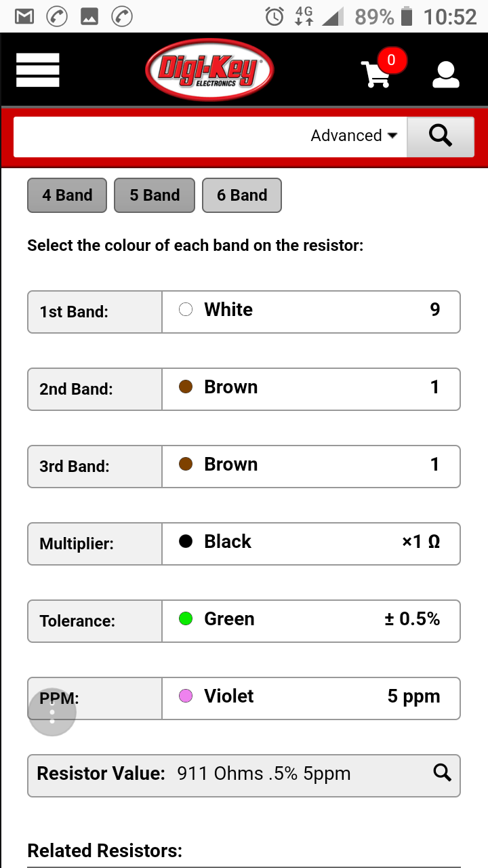The height and width of the screenshot is (868, 488).
Task: Search for the resistor value magnifier
Action: click(x=442, y=772)
